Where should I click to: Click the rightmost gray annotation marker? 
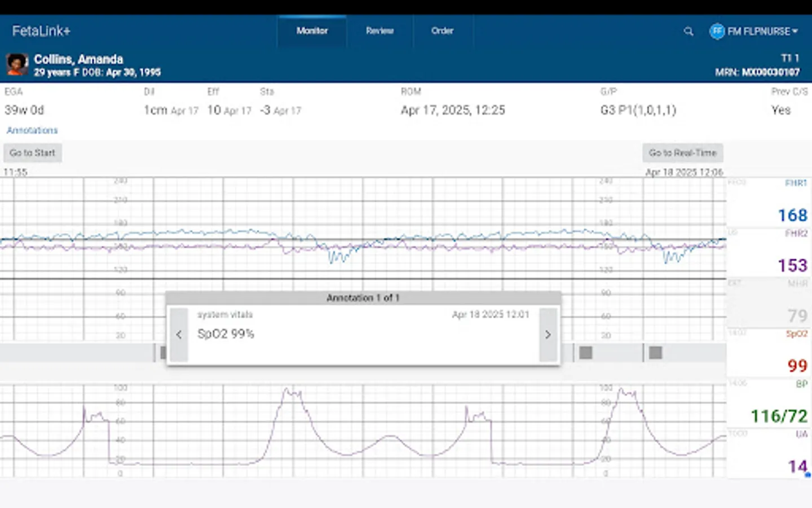pos(655,353)
